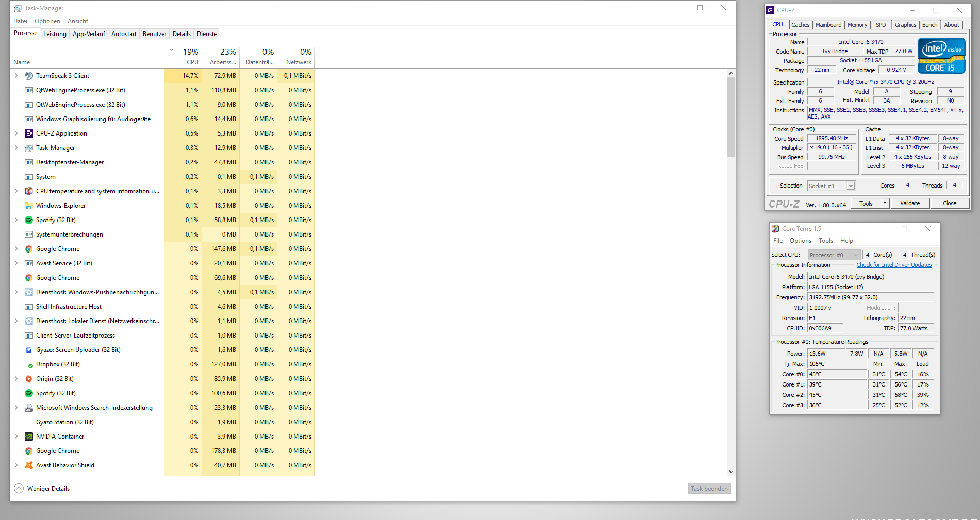Switch to the Autostart tab

[x=124, y=34]
